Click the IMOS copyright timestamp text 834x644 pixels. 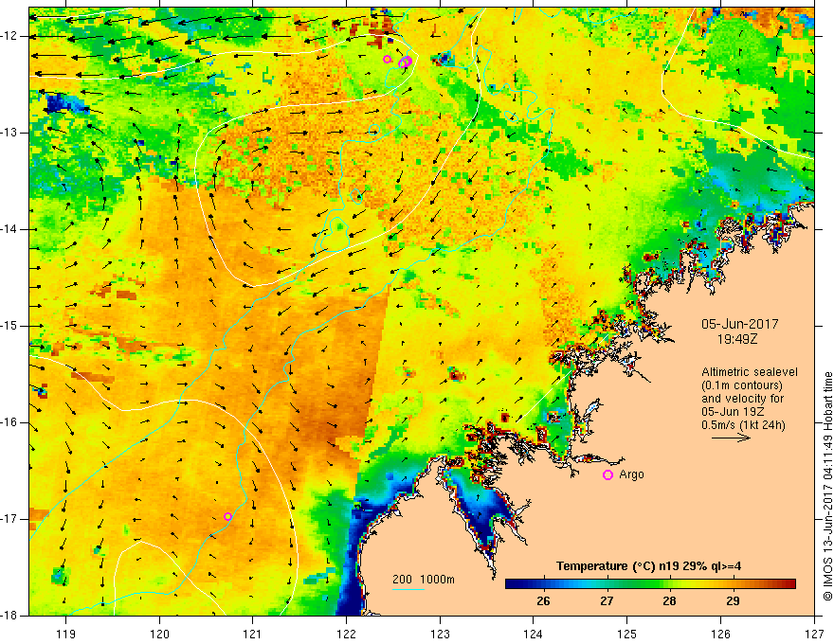tap(827, 487)
